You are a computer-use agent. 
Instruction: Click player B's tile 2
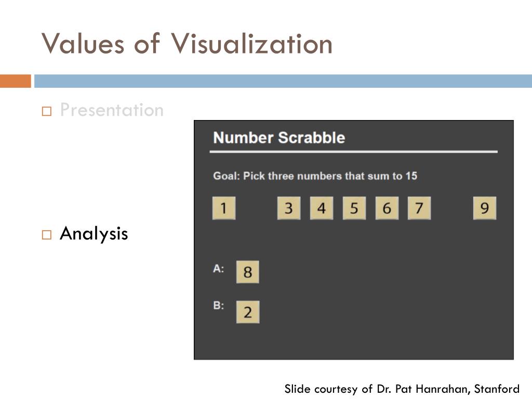pyautogui.click(x=248, y=312)
